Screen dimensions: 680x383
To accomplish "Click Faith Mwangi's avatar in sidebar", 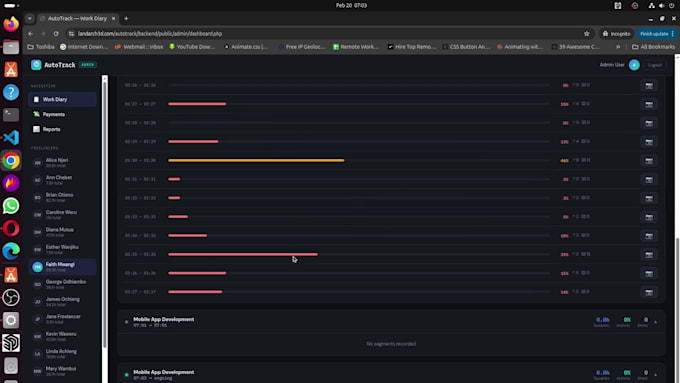I will click(x=37, y=267).
